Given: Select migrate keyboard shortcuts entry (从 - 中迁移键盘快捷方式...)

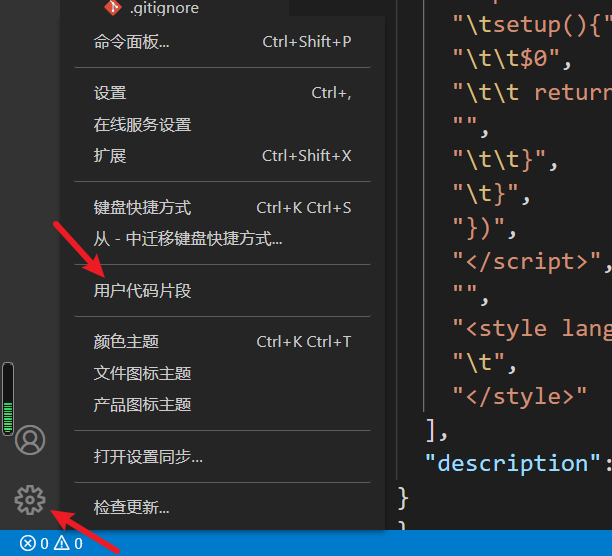Looking at the screenshot, I should pos(222,239).
